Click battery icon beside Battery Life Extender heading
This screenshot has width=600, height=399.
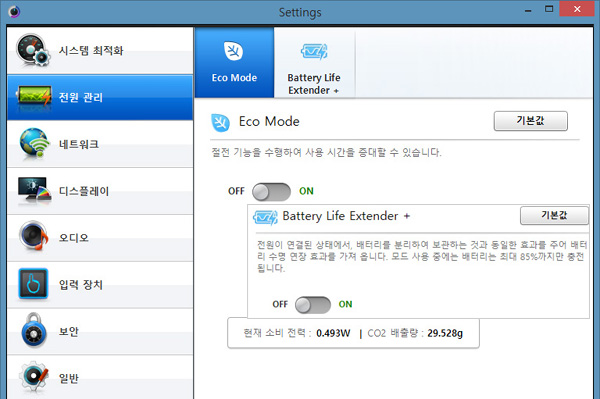(x=265, y=217)
